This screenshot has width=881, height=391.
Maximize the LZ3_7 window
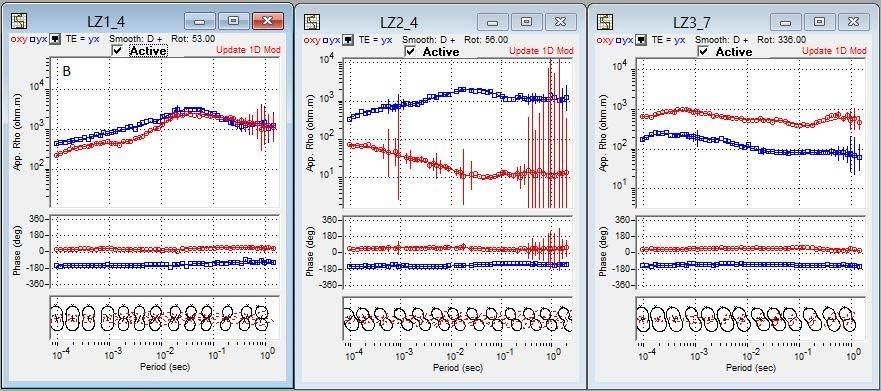pyautogui.click(x=819, y=22)
